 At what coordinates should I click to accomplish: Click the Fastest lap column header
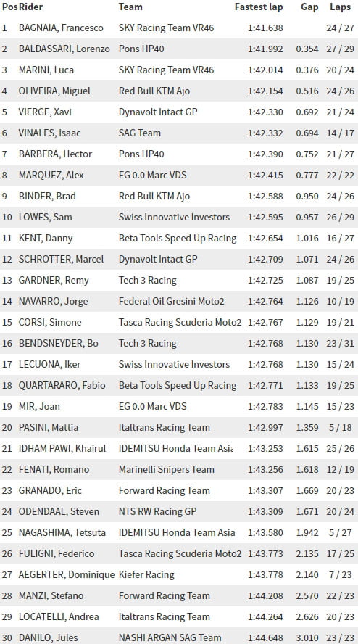click(259, 7)
